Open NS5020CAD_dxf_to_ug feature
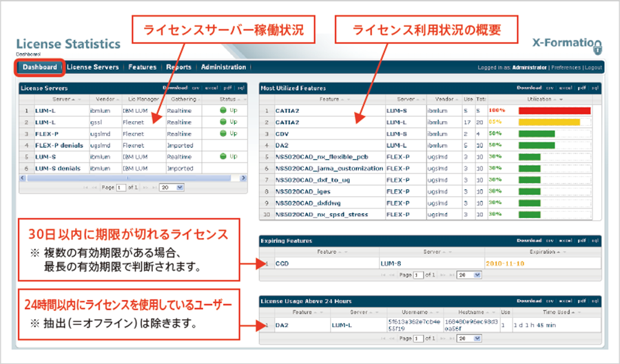 [312, 180]
